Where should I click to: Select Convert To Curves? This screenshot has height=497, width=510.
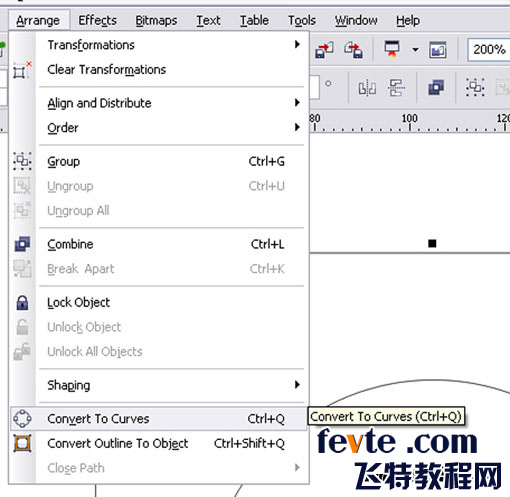tap(159, 419)
